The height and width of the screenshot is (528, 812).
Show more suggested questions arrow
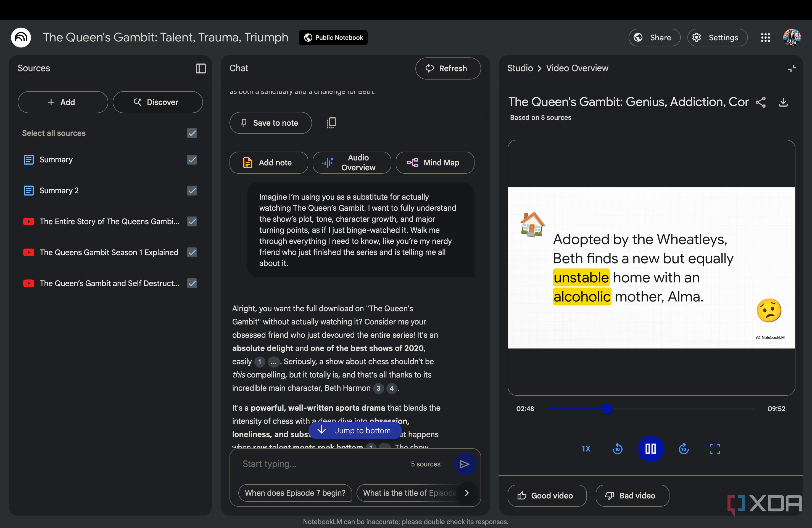[466, 493]
